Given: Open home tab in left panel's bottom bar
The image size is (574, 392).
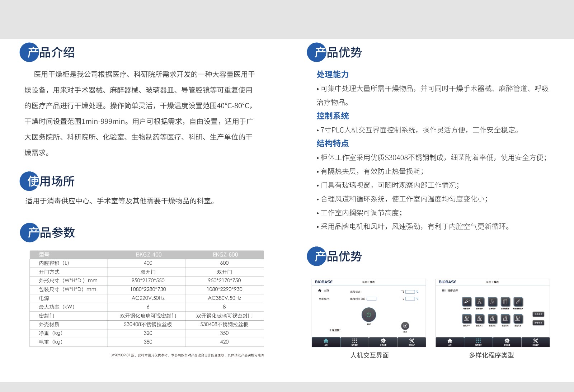Looking at the screenshot, I should (x=326, y=342).
